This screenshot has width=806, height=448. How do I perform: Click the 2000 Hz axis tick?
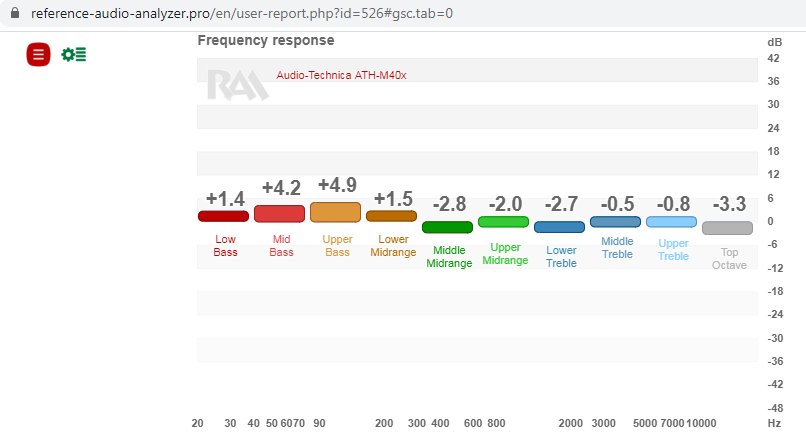pyautogui.click(x=571, y=423)
